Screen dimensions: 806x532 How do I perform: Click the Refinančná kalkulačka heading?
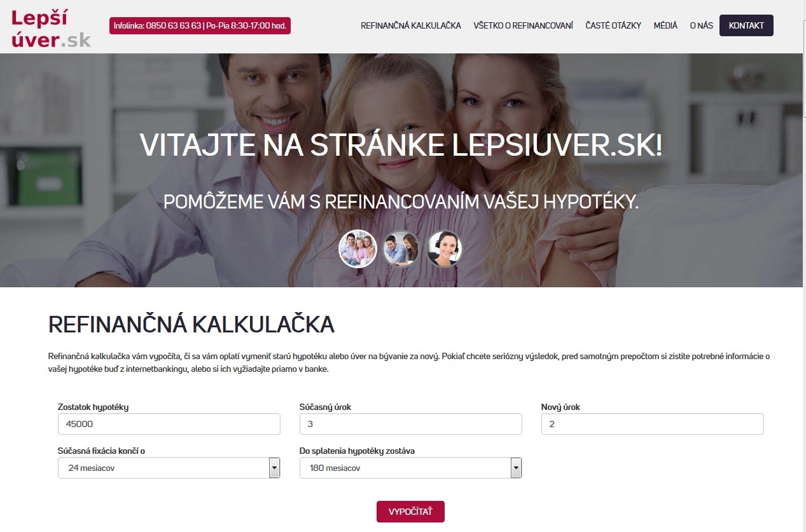pyautogui.click(x=191, y=325)
